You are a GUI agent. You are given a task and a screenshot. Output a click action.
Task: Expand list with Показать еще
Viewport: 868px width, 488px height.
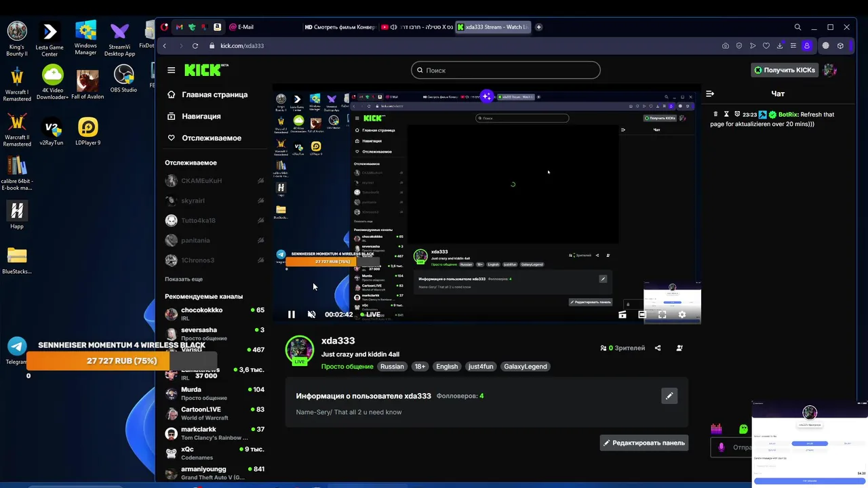pos(184,279)
